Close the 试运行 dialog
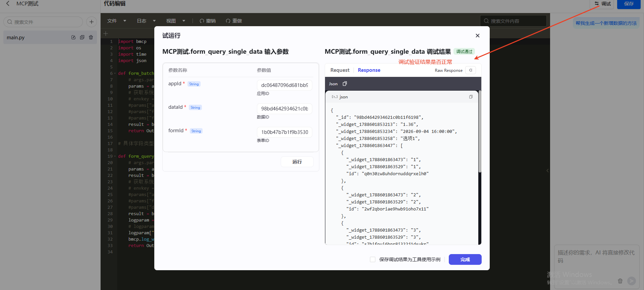The height and width of the screenshot is (290, 644). click(478, 36)
